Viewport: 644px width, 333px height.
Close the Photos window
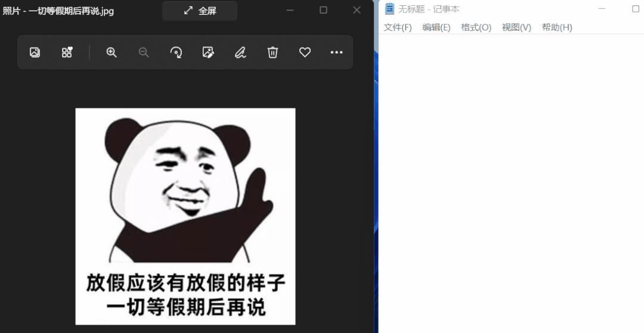tap(357, 10)
